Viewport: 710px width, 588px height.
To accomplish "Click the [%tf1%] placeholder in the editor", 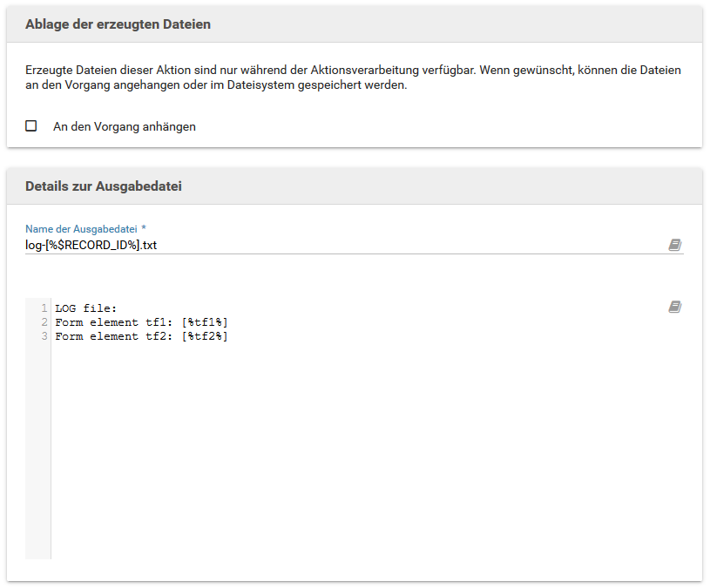I will tap(205, 322).
